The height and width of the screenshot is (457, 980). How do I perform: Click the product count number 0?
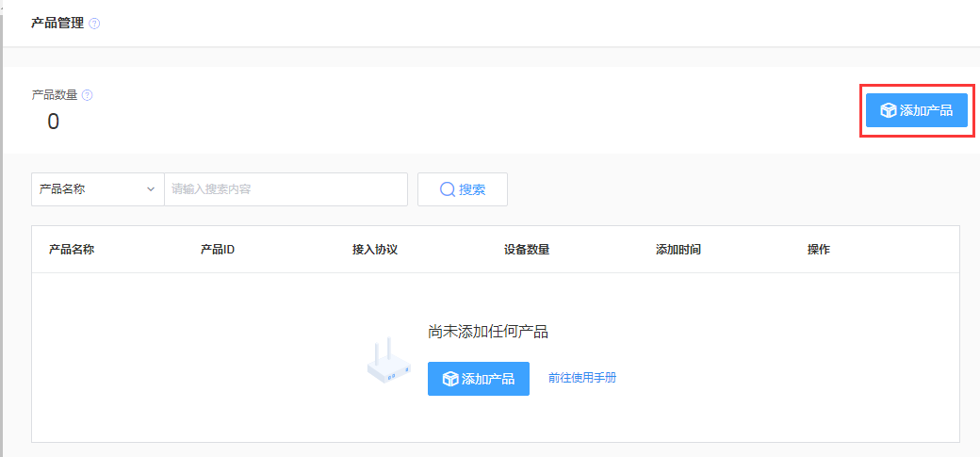53,122
